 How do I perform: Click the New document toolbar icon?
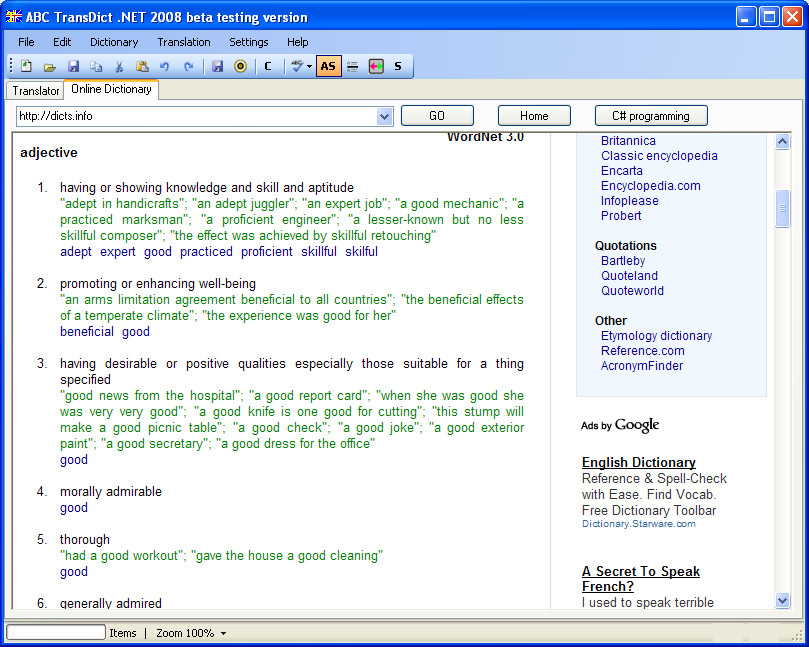pyautogui.click(x=26, y=66)
